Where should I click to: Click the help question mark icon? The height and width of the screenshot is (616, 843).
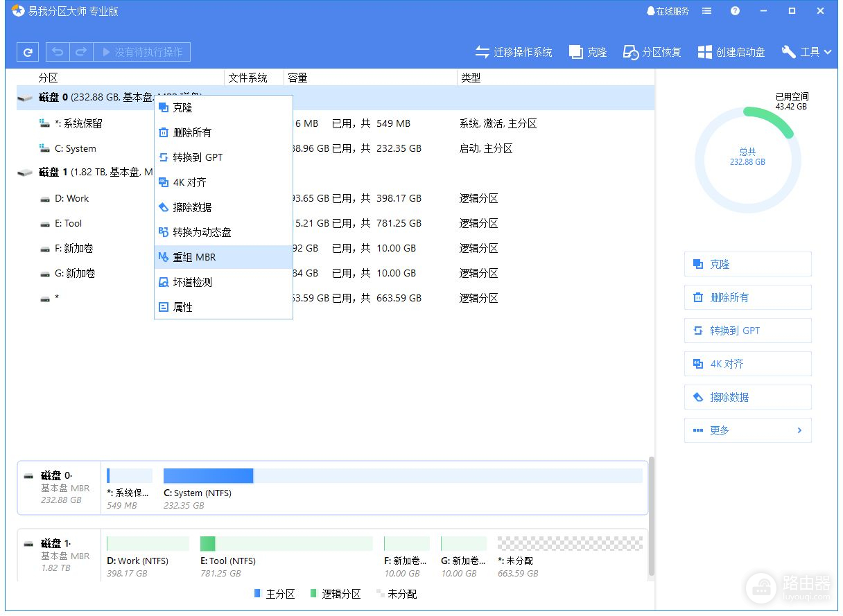pyautogui.click(x=735, y=11)
